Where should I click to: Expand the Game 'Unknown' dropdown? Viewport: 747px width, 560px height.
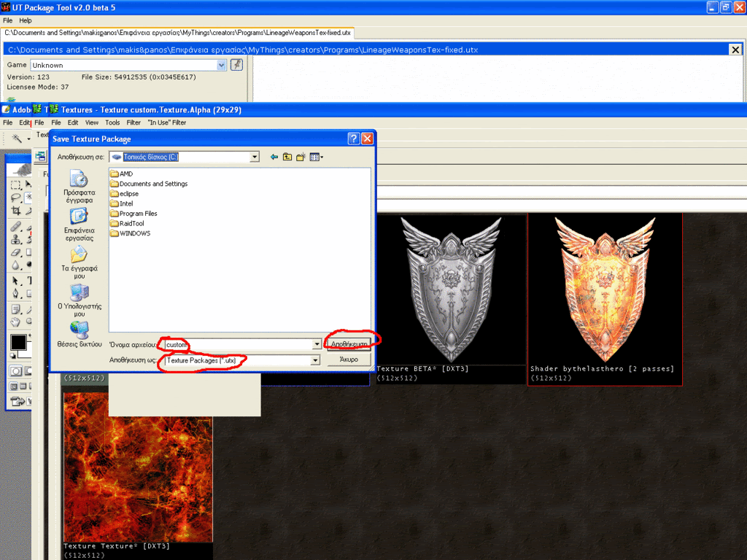(x=222, y=65)
